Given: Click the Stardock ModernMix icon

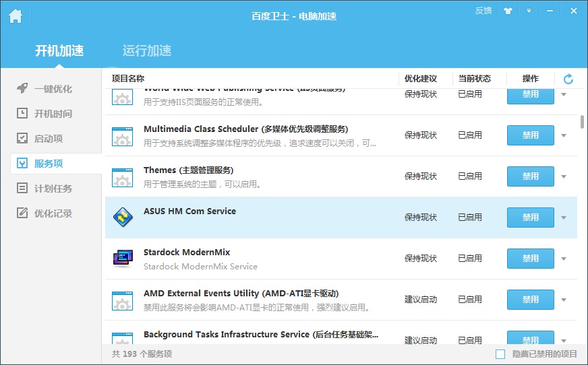Looking at the screenshot, I should pyautogui.click(x=123, y=259).
